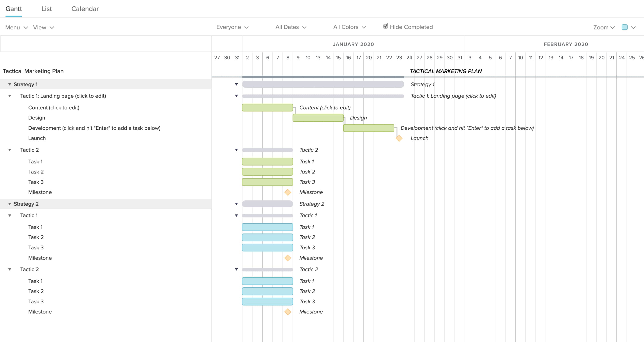Switch to the List tab
This screenshot has width=644, height=342.
coord(46,9)
